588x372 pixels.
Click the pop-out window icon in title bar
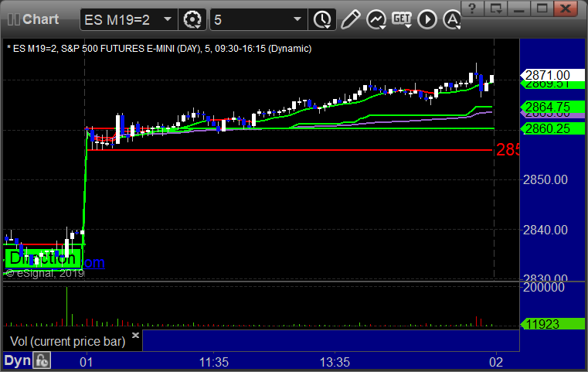[495, 8]
